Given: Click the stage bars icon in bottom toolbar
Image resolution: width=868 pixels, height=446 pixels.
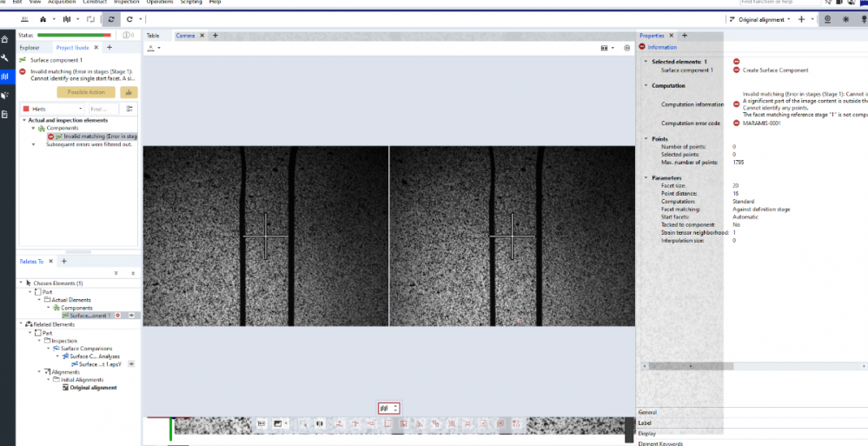Looking at the screenshot, I should click(x=320, y=423).
